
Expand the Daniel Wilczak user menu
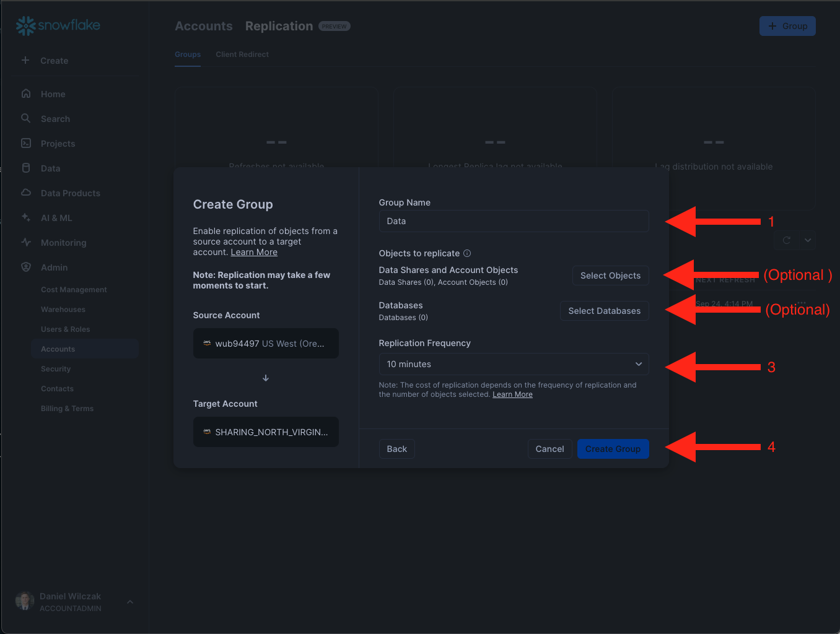click(x=130, y=602)
